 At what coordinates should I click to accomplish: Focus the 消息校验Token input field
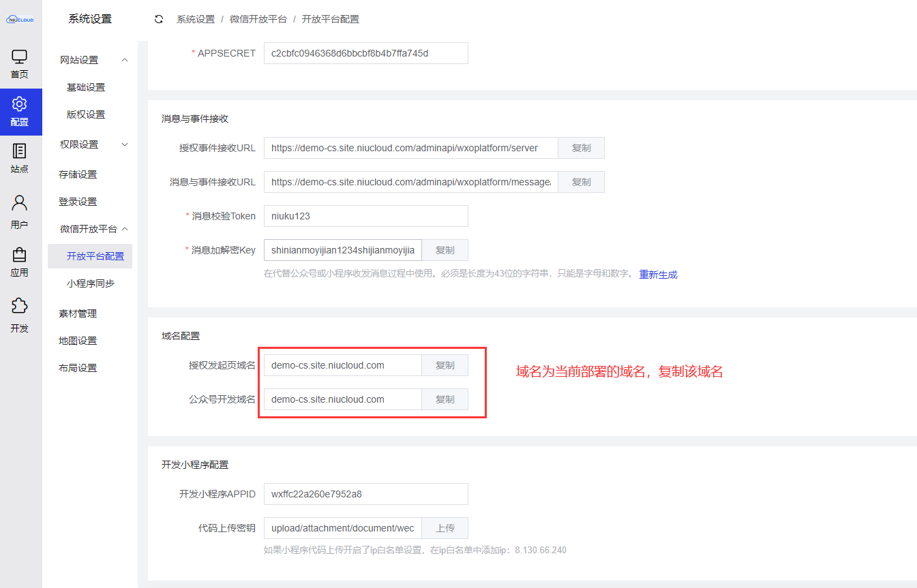(x=366, y=216)
